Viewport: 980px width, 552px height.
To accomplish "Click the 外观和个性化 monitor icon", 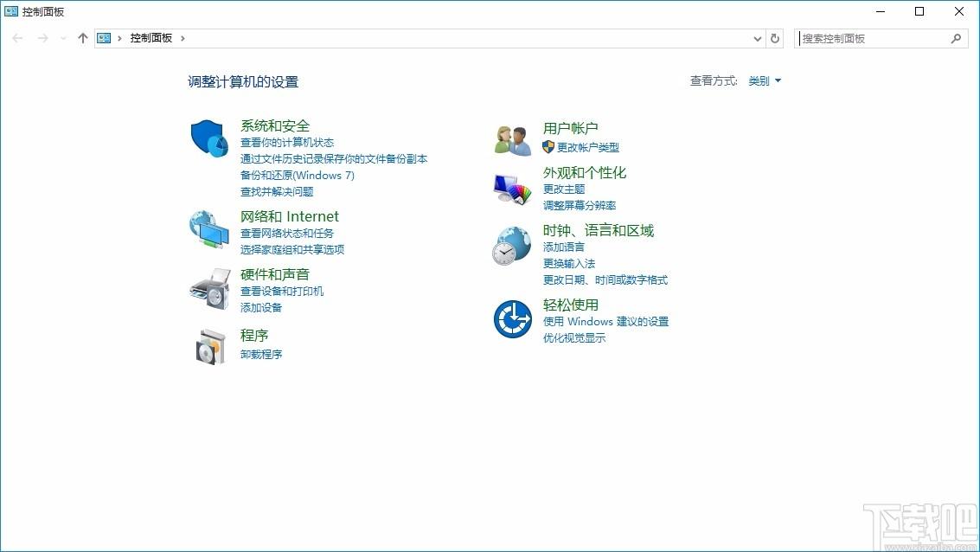I will pos(513,189).
